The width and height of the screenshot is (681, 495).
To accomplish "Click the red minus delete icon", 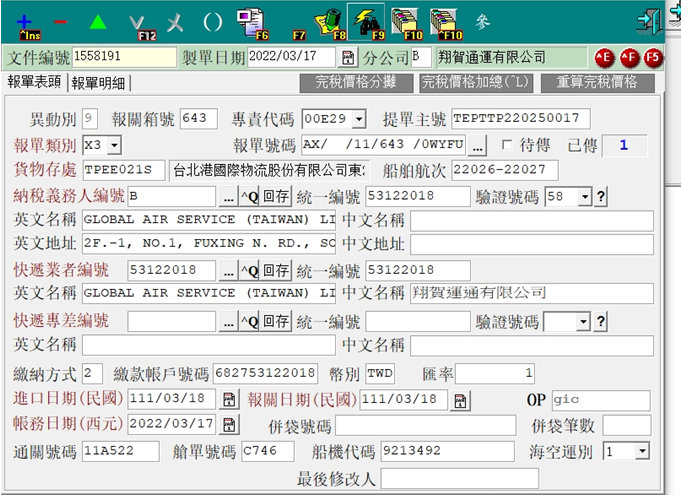I will [59, 21].
